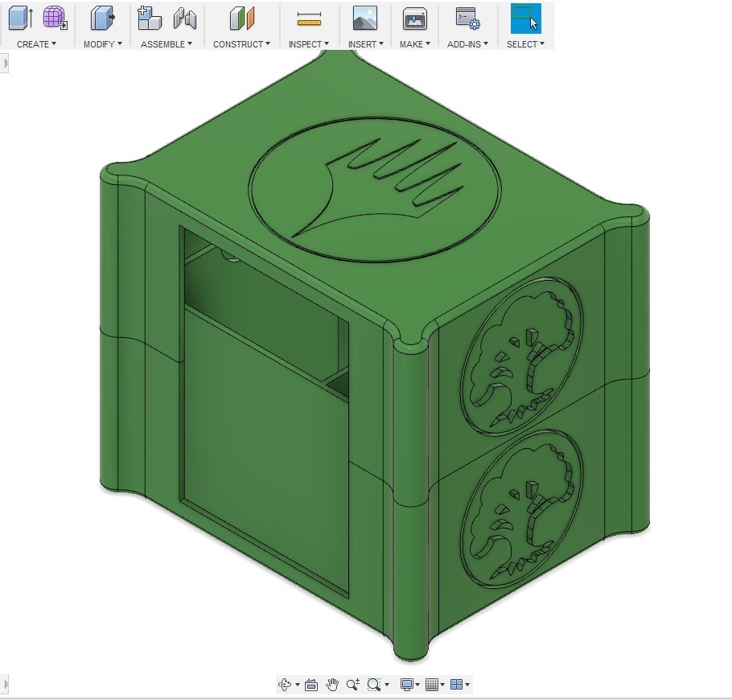Click the Extrude icon in Create
The width and height of the screenshot is (732, 700).
(20, 18)
